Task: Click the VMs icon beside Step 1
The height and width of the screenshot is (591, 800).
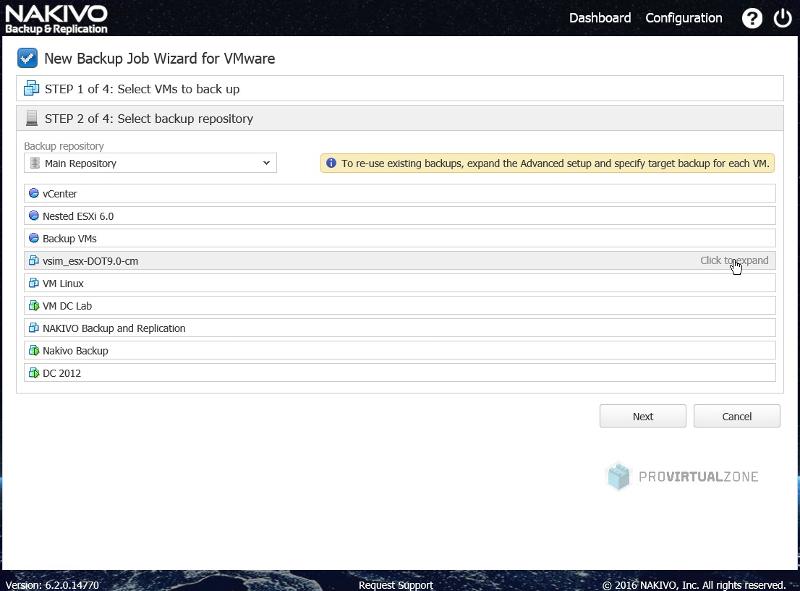Action: pos(32,88)
